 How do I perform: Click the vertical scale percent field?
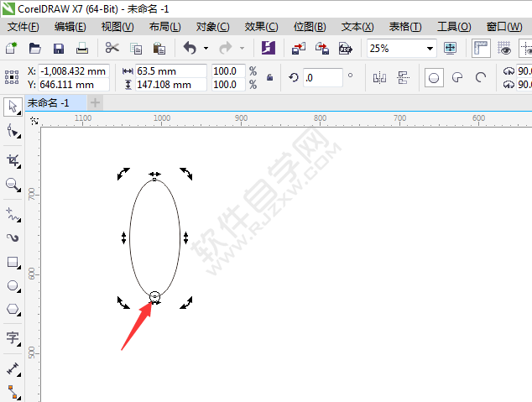point(228,85)
